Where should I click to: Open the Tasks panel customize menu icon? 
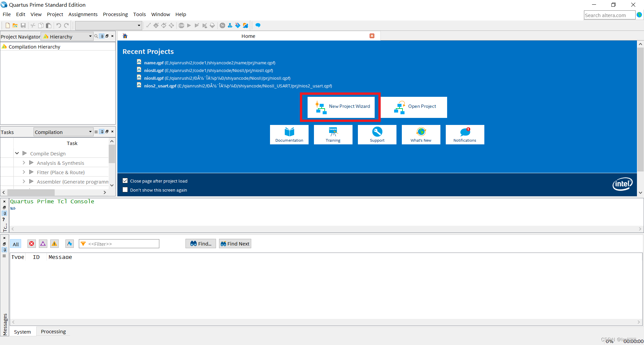(x=96, y=132)
